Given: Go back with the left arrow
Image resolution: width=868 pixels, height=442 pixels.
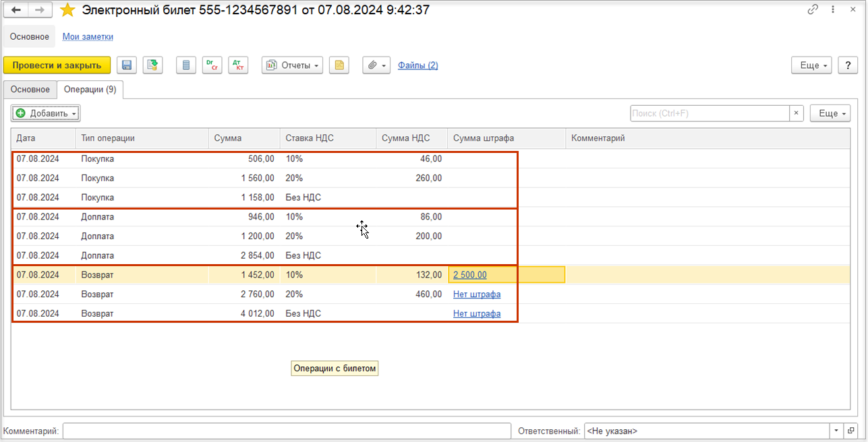Looking at the screenshot, I should click(17, 10).
